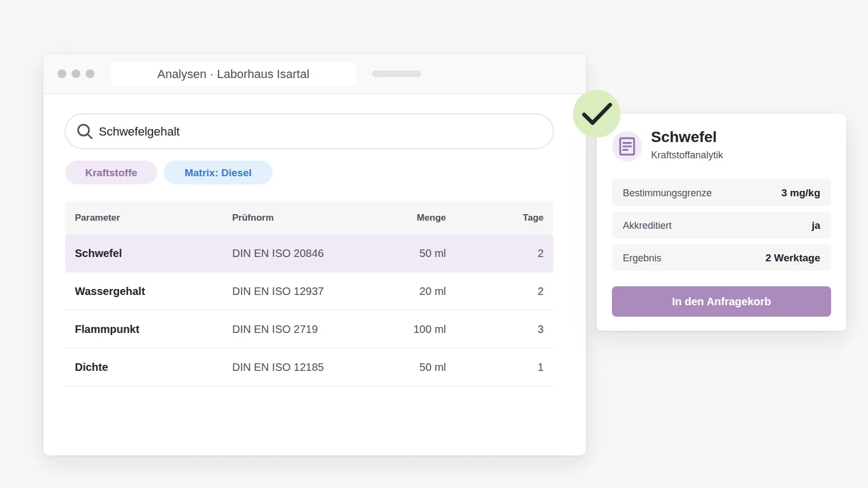Click DIN EN ISO 12185 cell

[x=278, y=367]
